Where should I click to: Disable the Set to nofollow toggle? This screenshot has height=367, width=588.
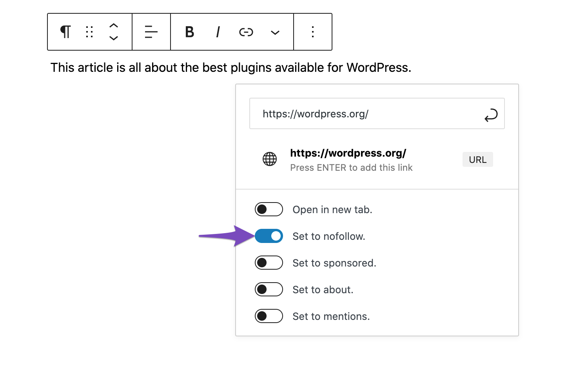[x=269, y=236]
